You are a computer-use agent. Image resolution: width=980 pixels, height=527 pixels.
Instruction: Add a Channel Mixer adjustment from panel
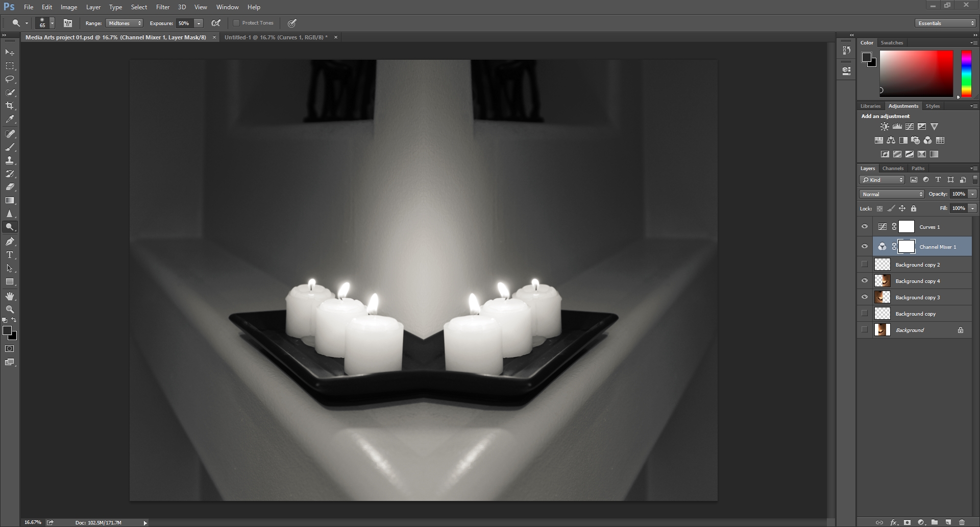[x=927, y=140]
